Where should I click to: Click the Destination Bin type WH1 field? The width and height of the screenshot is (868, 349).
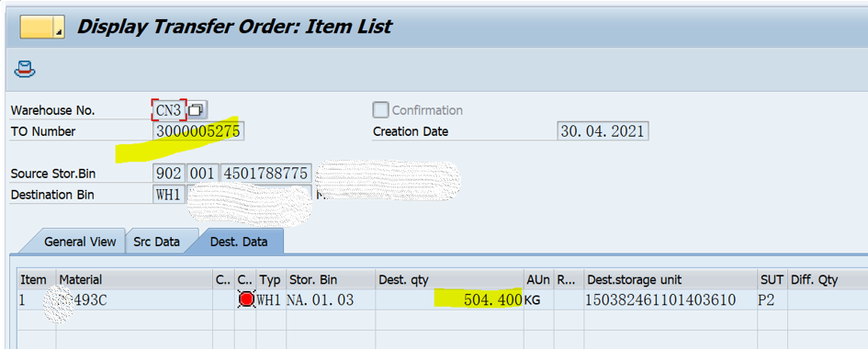[x=169, y=196]
